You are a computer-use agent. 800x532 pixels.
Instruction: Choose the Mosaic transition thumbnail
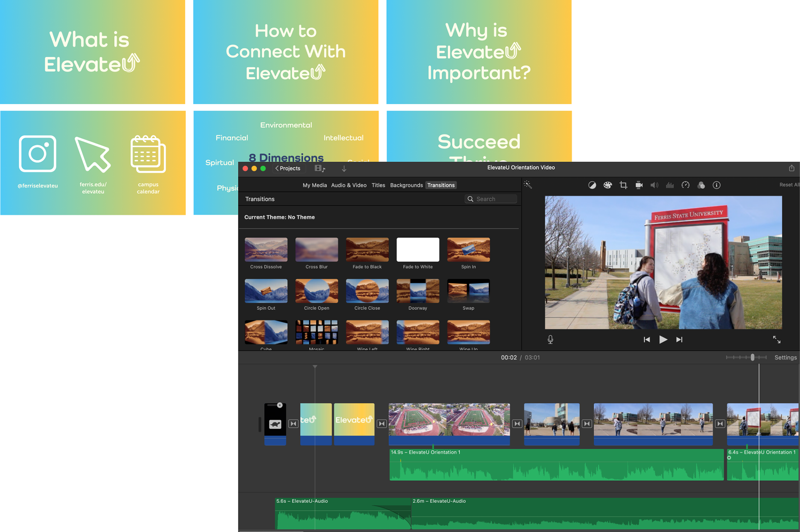tap(317, 332)
